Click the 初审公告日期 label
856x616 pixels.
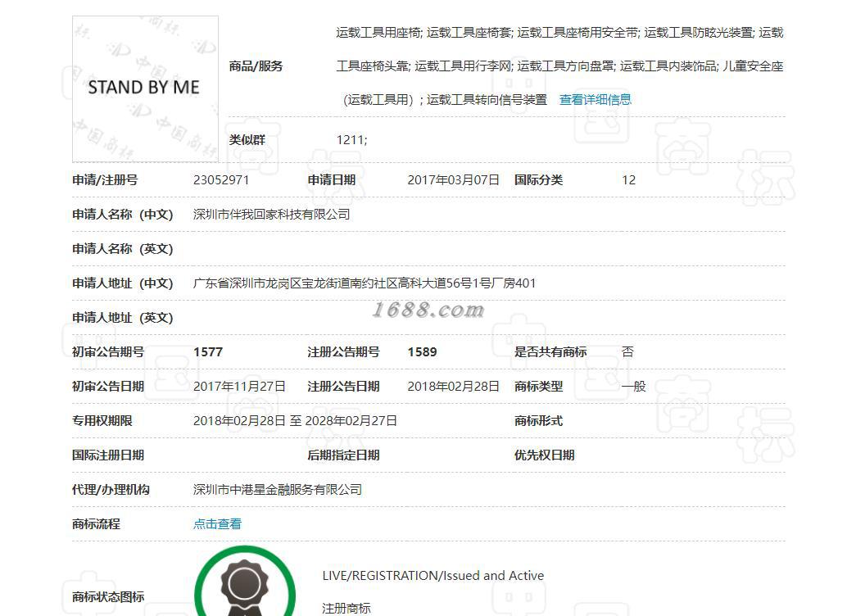click(x=108, y=387)
